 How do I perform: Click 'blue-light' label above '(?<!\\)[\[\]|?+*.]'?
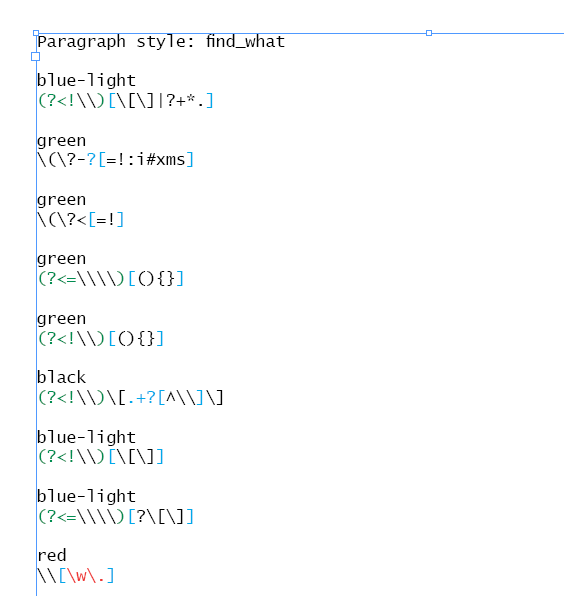click(86, 81)
